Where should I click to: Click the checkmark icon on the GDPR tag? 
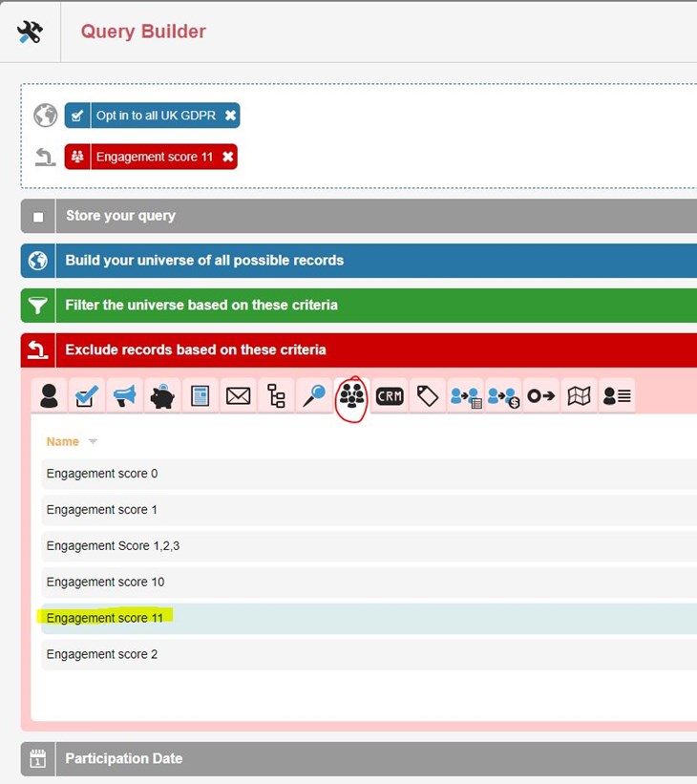point(77,116)
